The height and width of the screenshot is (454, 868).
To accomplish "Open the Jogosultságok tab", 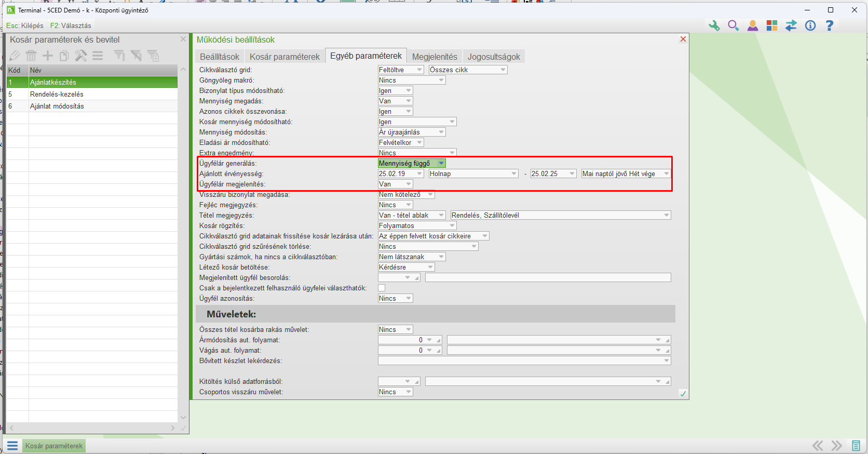I will tap(493, 57).
